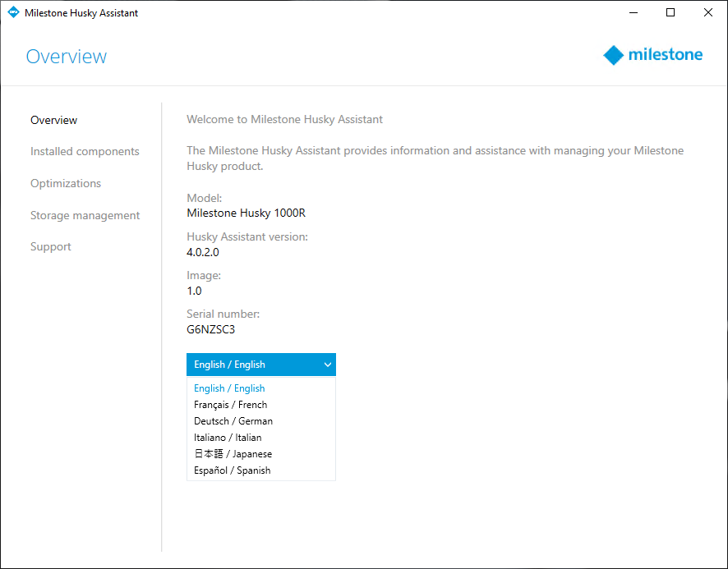
Task: Choose the Japanese language option
Action: click(x=233, y=454)
